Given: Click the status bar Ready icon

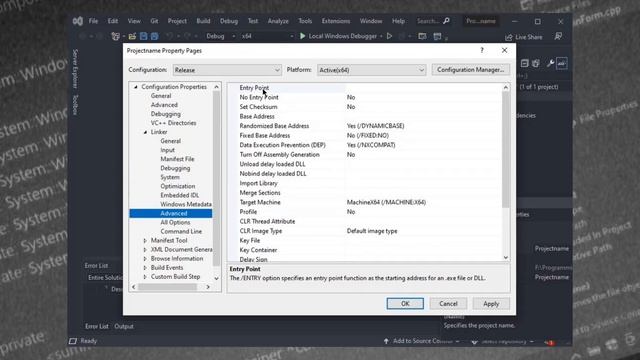Looking at the screenshot, I should [73, 341].
